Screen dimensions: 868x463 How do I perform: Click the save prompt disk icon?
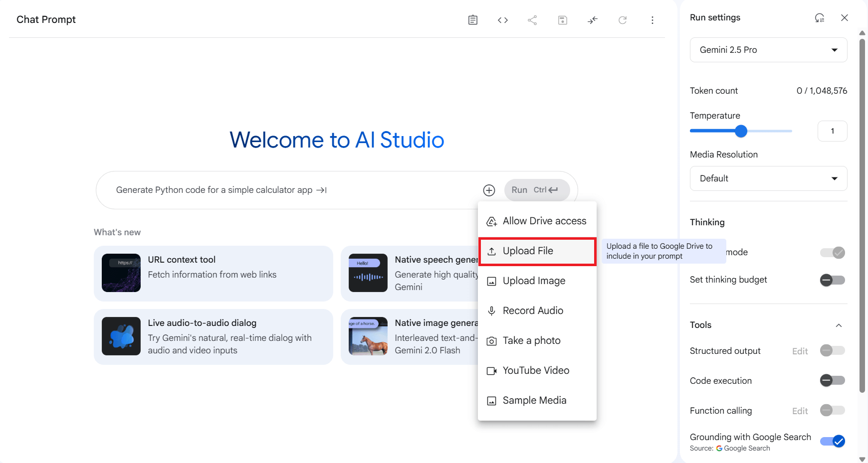(563, 20)
